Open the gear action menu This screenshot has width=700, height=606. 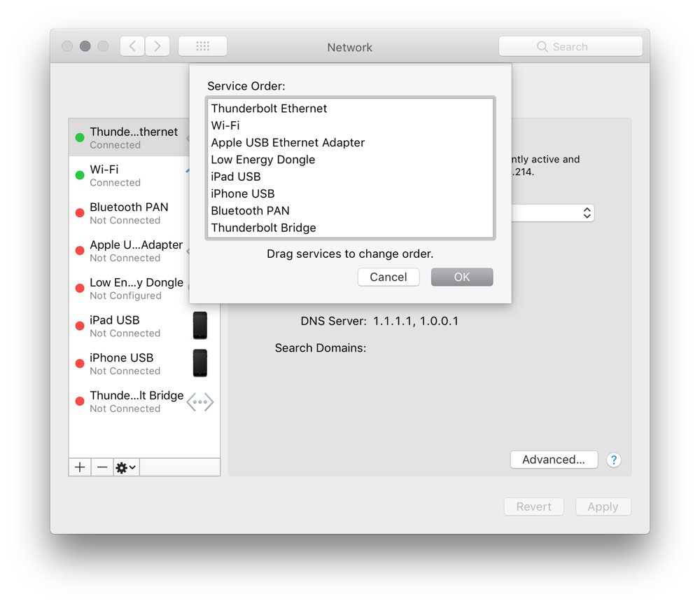coord(126,467)
